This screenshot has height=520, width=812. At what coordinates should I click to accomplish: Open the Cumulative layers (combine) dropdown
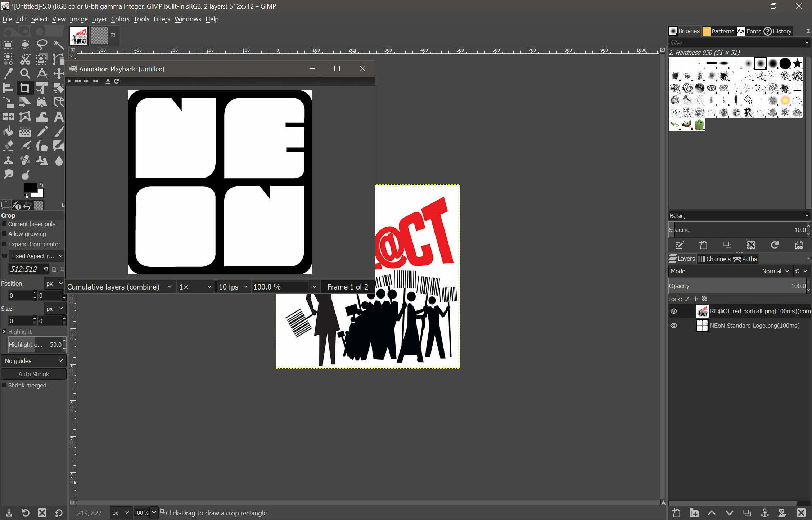[120, 287]
